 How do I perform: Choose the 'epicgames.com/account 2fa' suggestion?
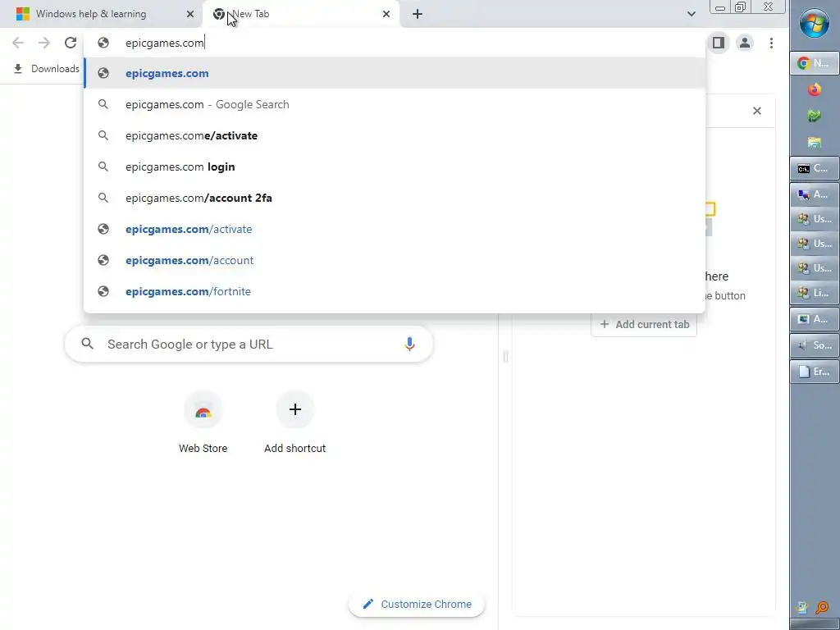point(395,198)
